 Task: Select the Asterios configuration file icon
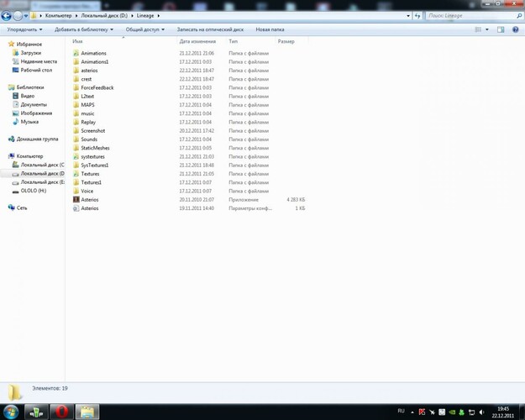(x=76, y=208)
